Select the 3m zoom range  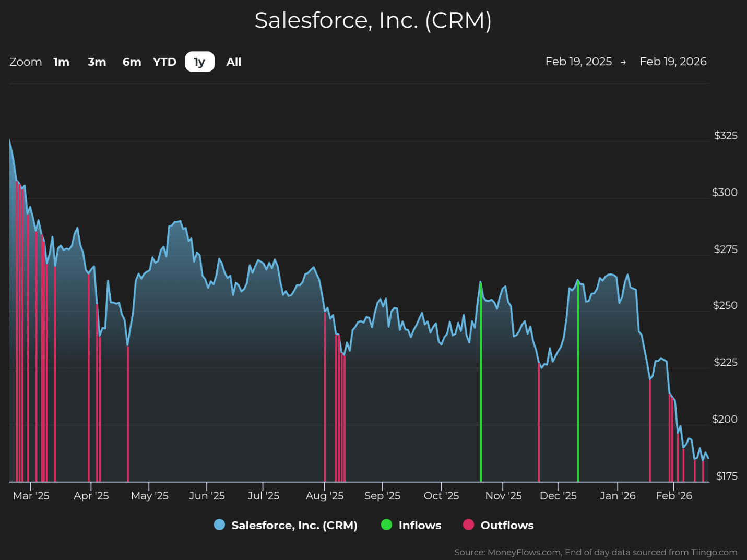[x=97, y=62]
